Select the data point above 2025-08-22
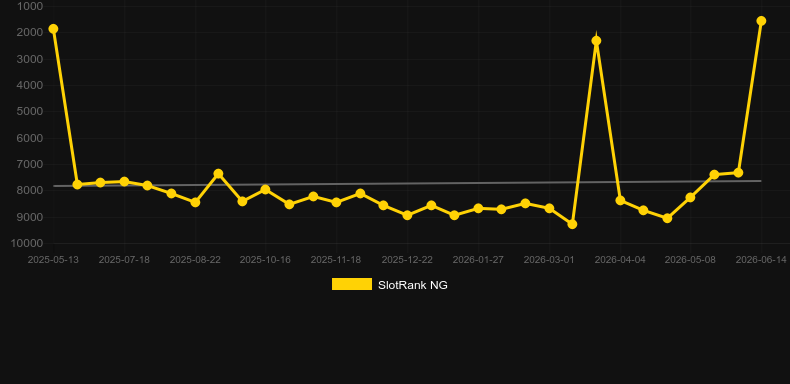The height and width of the screenshot is (384, 790). [x=195, y=202]
